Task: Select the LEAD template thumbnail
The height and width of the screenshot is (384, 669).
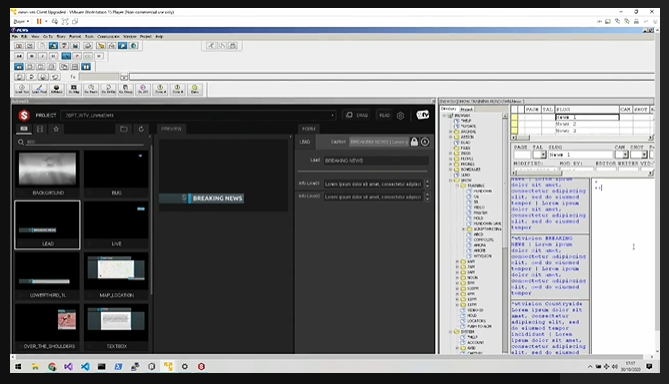Action: [47, 225]
